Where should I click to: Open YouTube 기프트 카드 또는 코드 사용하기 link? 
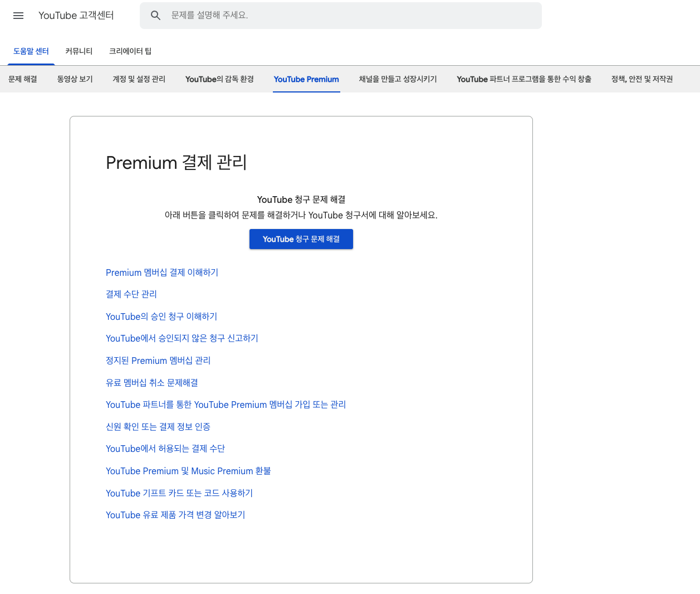point(179,493)
